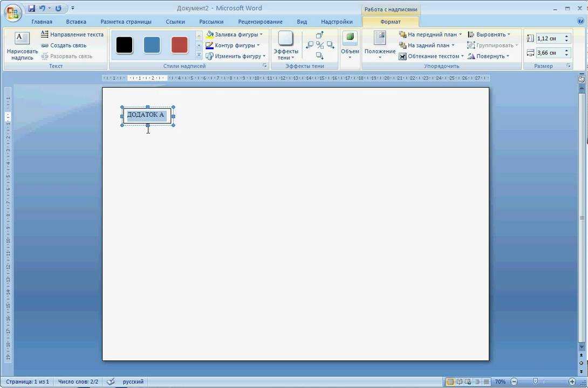Click the Text Direction (Направление текста) button
Screen dimensions: 588x388
tap(72, 34)
